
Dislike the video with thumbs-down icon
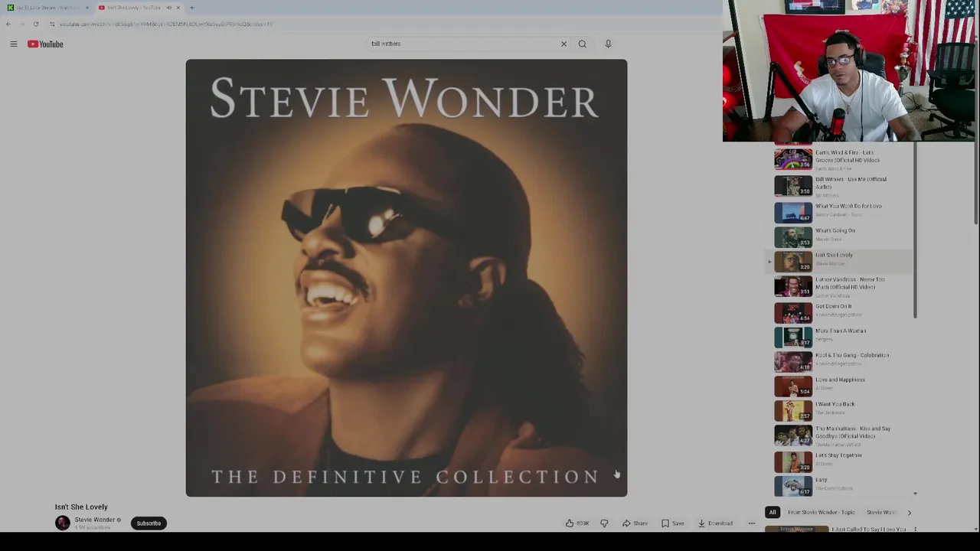[604, 523]
